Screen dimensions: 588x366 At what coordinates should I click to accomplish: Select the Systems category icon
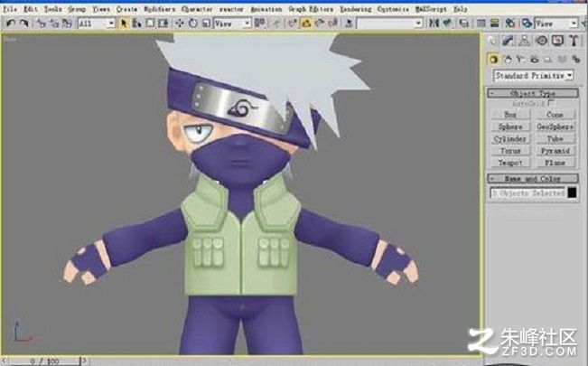[x=576, y=60]
